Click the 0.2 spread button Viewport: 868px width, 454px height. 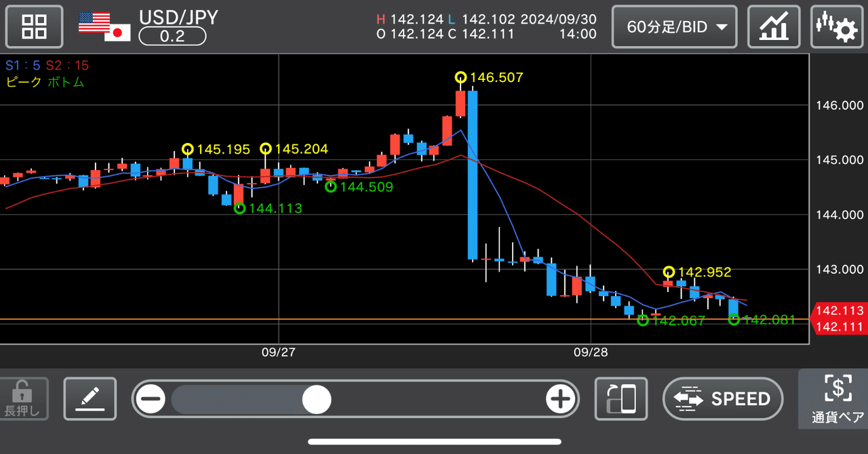172,37
